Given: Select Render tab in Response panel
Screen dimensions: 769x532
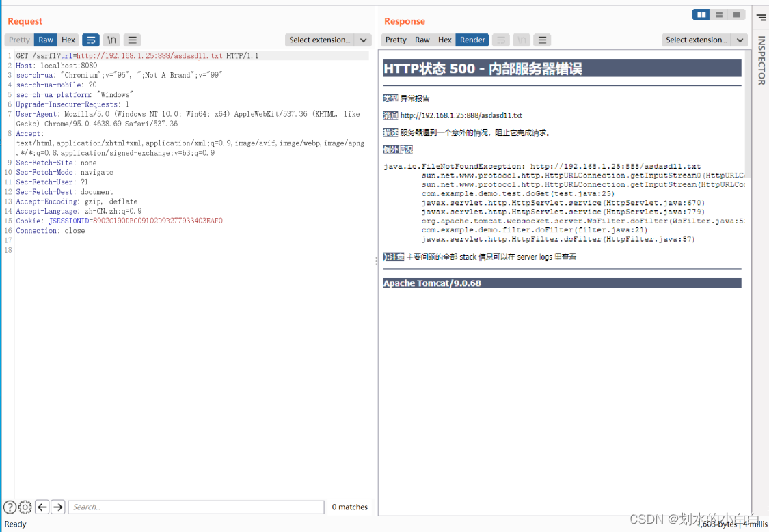Looking at the screenshot, I should [x=472, y=40].
